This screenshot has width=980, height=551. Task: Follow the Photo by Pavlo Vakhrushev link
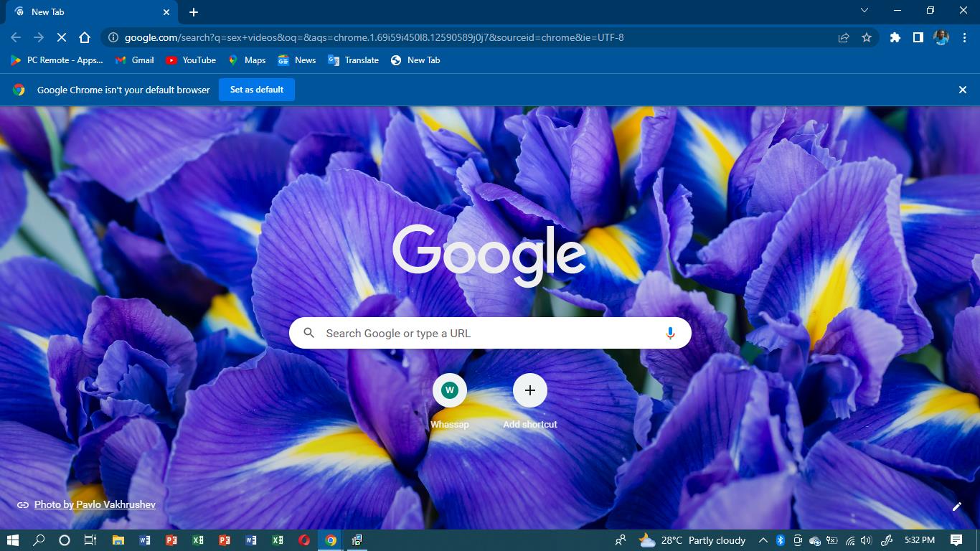coord(95,504)
